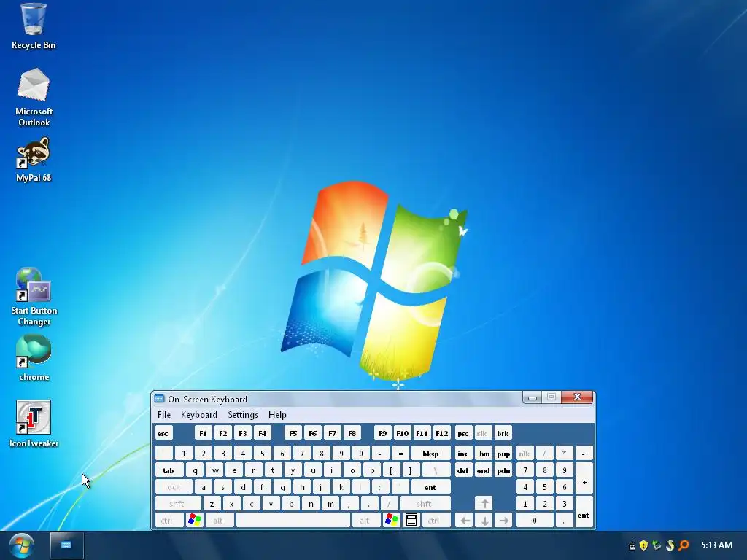Click the right Windows logo key on keyboard
This screenshot has width=747, height=560.
[x=392, y=520]
